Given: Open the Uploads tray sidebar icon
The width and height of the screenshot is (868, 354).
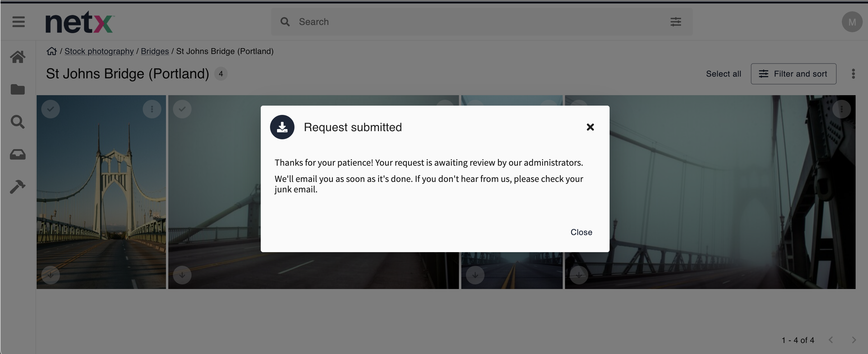Looking at the screenshot, I should [17, 154].
